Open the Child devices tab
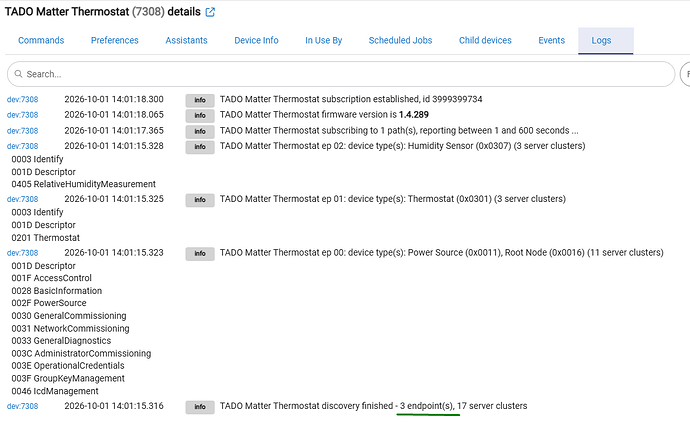The height and width of the screenshot is (422, 690). pos(485,40)
